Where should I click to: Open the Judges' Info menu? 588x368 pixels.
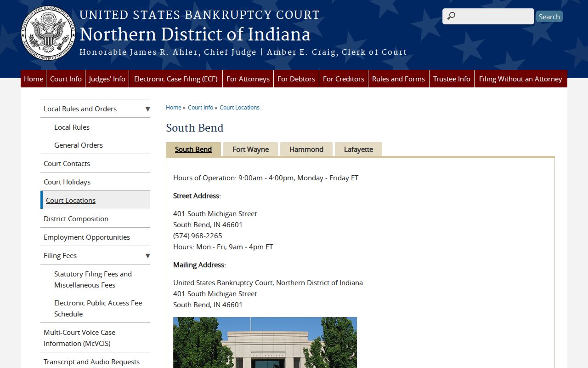point(107,79)
